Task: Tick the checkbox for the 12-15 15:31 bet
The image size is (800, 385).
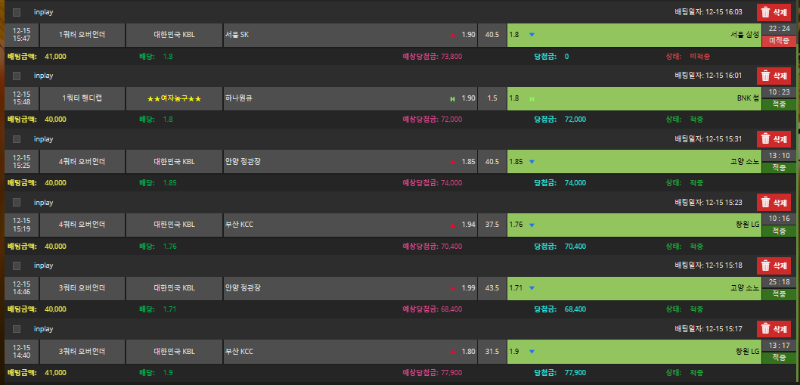Action: pyautogui.click(x=17, y=139)
